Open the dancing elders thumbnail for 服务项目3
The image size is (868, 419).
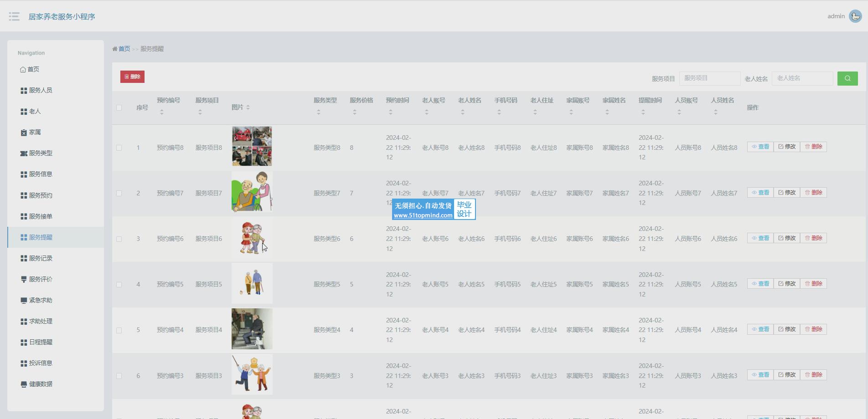coord(252,374)
